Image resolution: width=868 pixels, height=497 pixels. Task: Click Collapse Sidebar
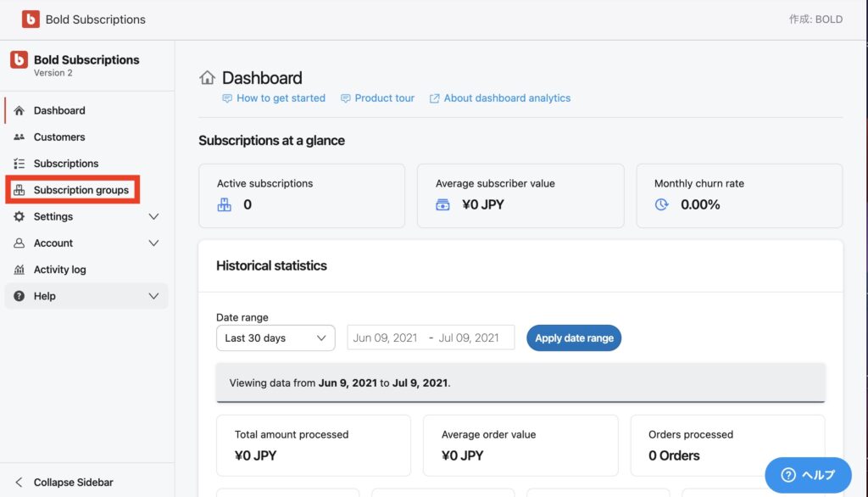[x=73, y=482]
